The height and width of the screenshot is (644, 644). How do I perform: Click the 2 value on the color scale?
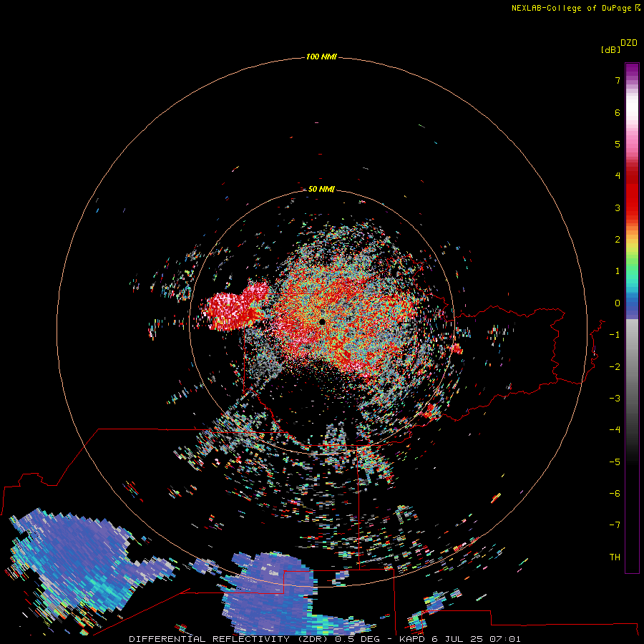coord(618,240)
